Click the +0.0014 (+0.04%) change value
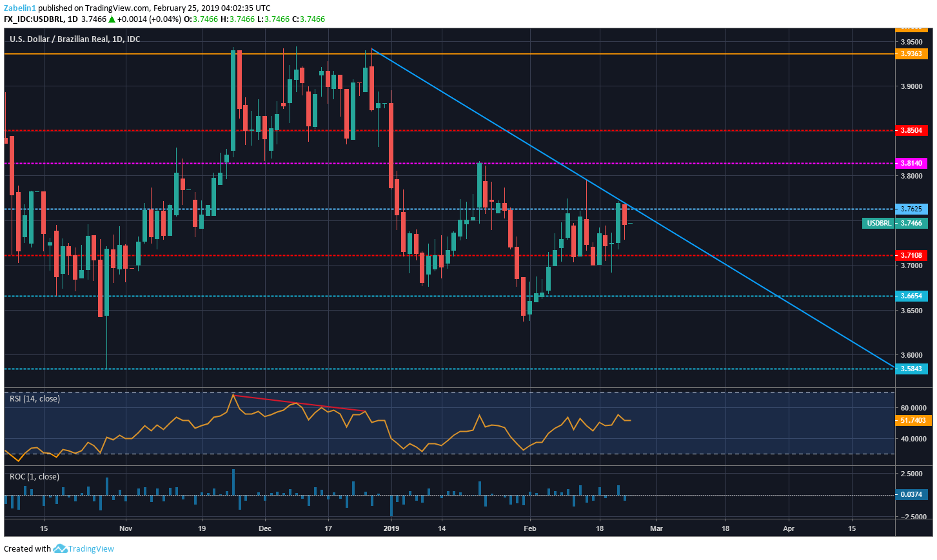 click(150, 19)
